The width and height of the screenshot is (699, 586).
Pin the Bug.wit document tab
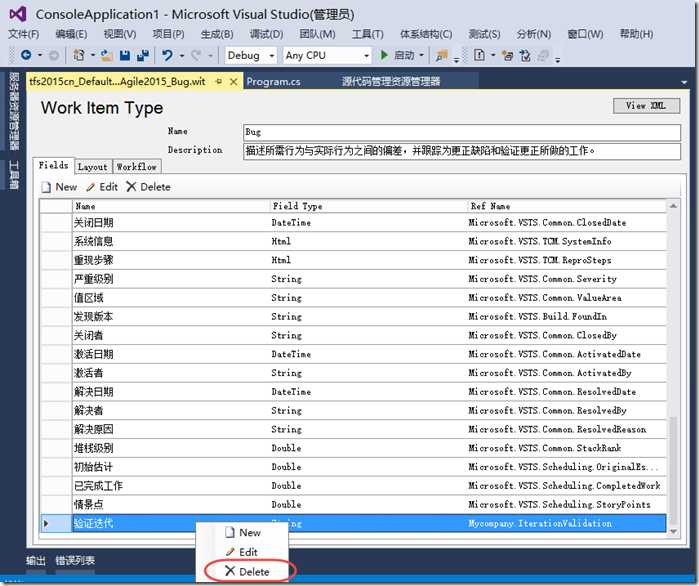click(x=218, y=82)
